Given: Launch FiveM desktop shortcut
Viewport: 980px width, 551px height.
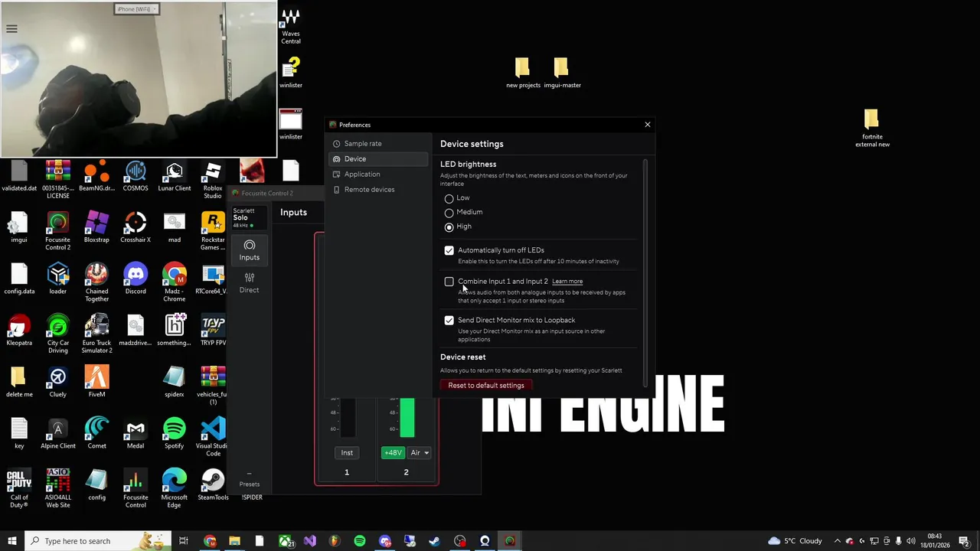Looking at the screenshot, I should 96,383.
